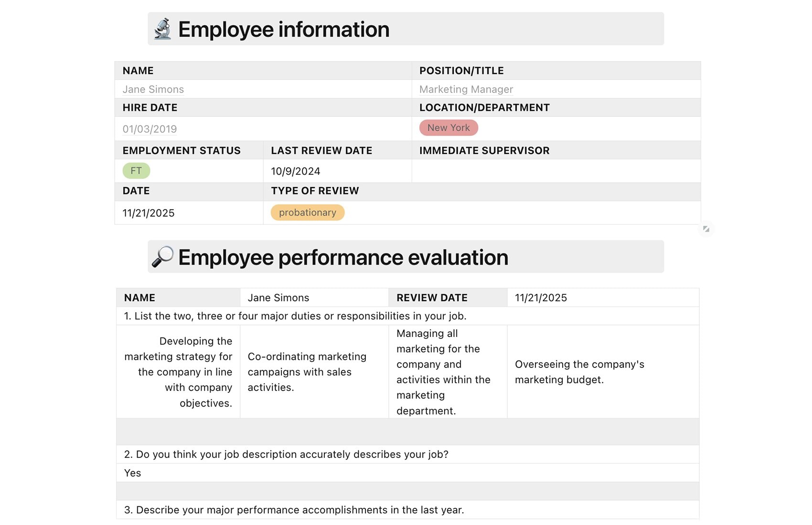Click the Employee information heading

283,29
